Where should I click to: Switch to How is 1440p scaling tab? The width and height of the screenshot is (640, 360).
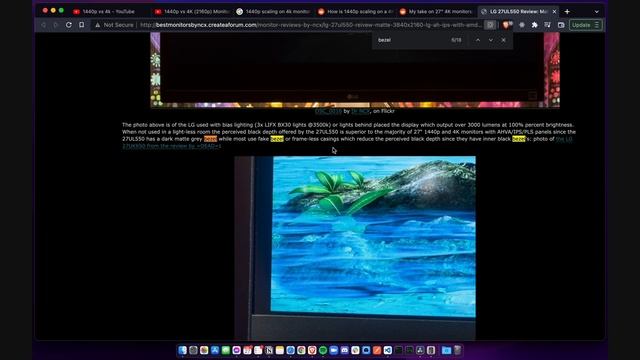coord(355,11)
